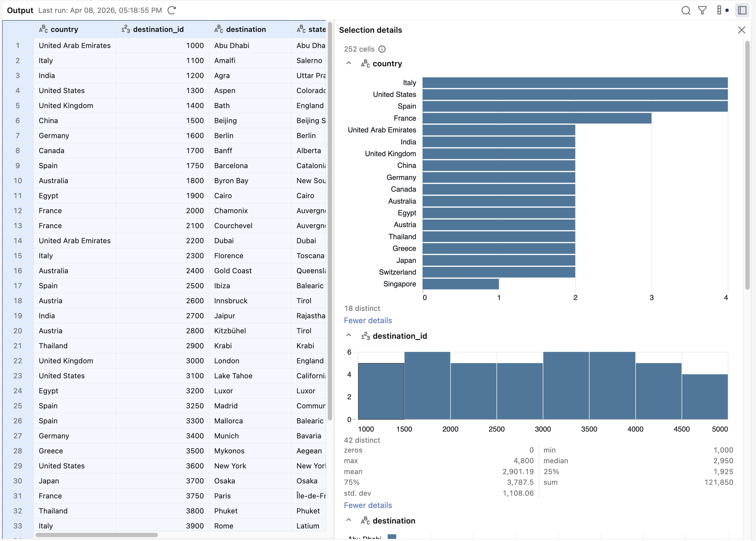Click the horizontal table scrollbar

(97, 535)
